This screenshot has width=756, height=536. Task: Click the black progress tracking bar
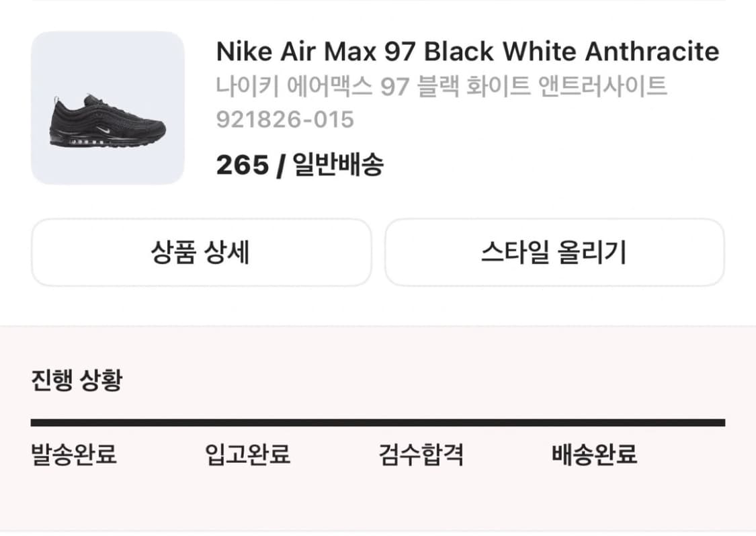(378, 423)
